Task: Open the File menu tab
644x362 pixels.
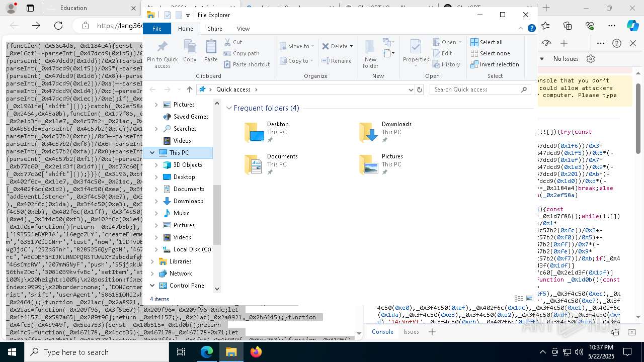Action: tap(157, 29)
